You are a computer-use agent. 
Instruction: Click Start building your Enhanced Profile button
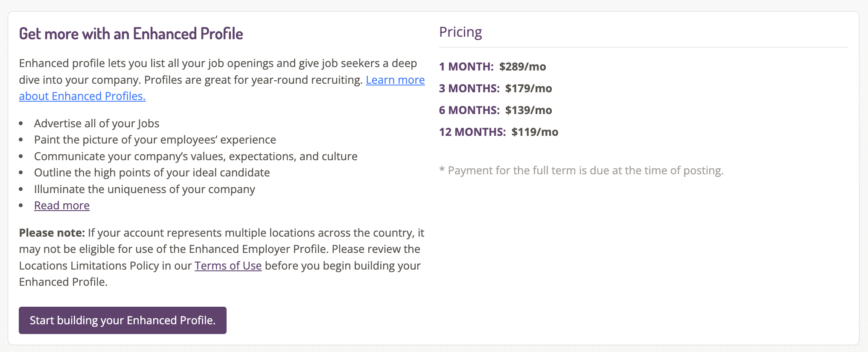(122, 320)
